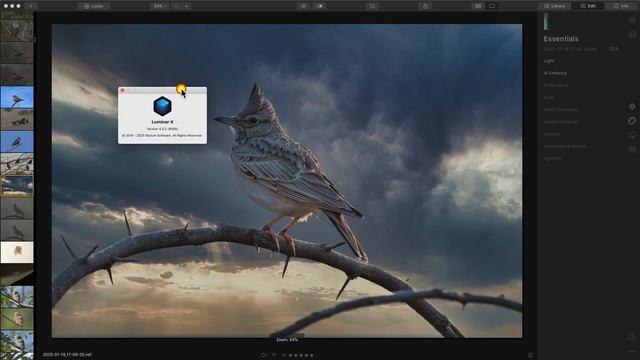Open the 34% zoom level dropdown
640x360 pixels.
click(x=160, y=6)
